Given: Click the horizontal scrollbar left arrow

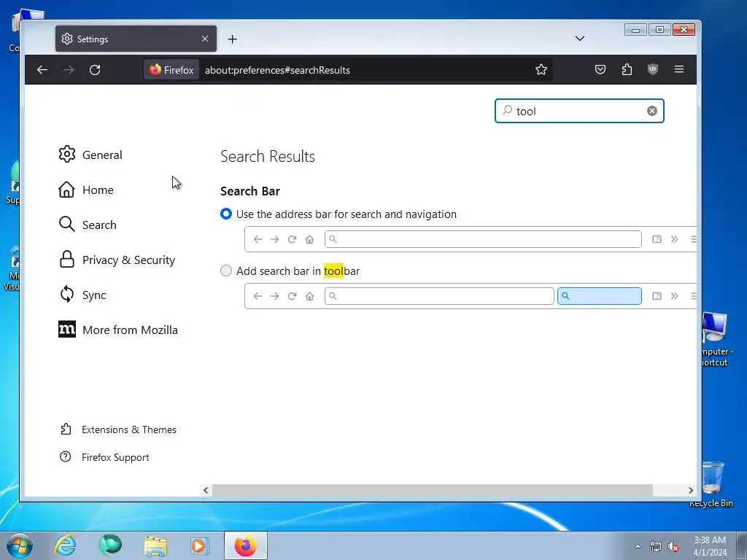Looking at the screenshot, I should click(x=206, y=490).
